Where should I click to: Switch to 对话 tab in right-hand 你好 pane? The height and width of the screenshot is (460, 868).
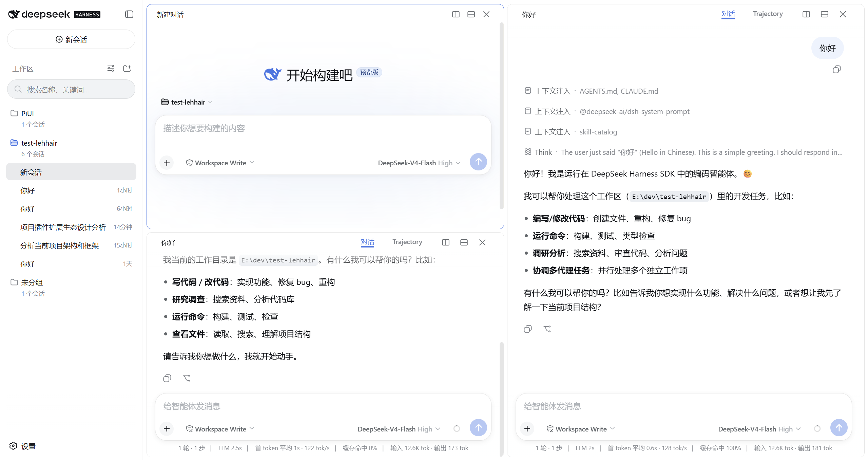point(728,14)
